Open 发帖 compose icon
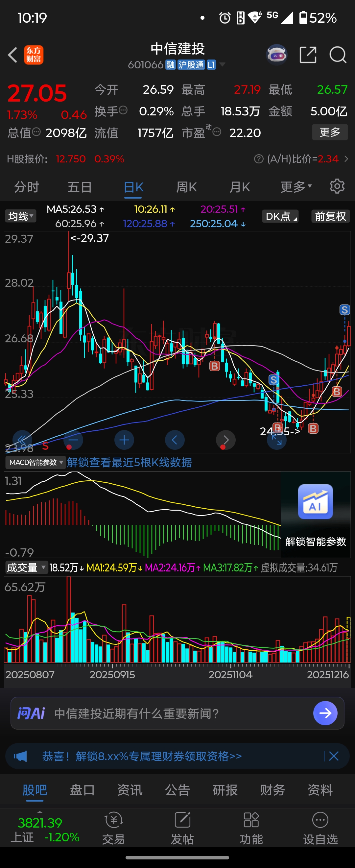355x868 pixels. tap(182, 828)
